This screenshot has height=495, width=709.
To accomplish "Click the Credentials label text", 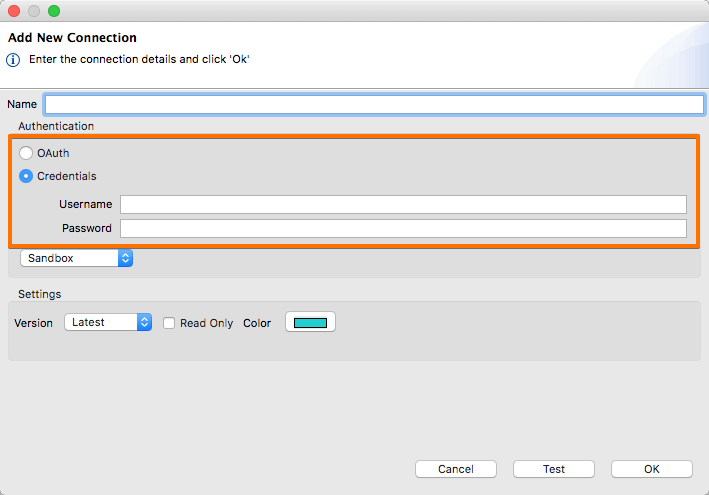I will [67, 176].
